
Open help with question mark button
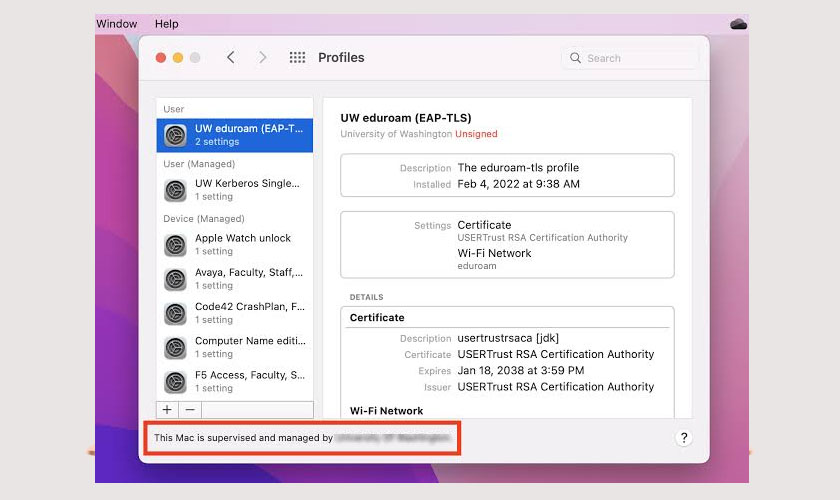pos(684,438)
